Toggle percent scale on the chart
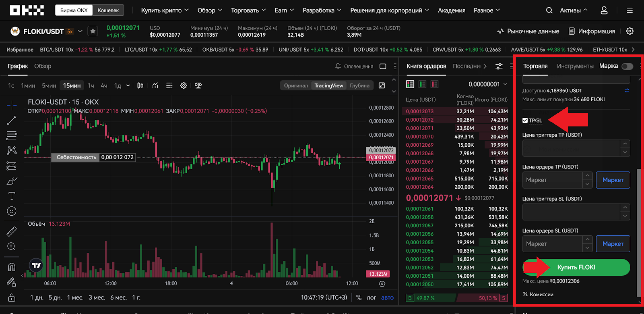Screen dimensions: 644x314 (359, 297)
